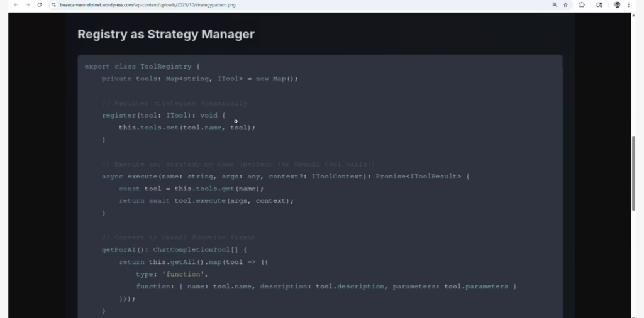Open the tab search icon
The height and width of the screenshot is (318, 644).
pos(599,5)
